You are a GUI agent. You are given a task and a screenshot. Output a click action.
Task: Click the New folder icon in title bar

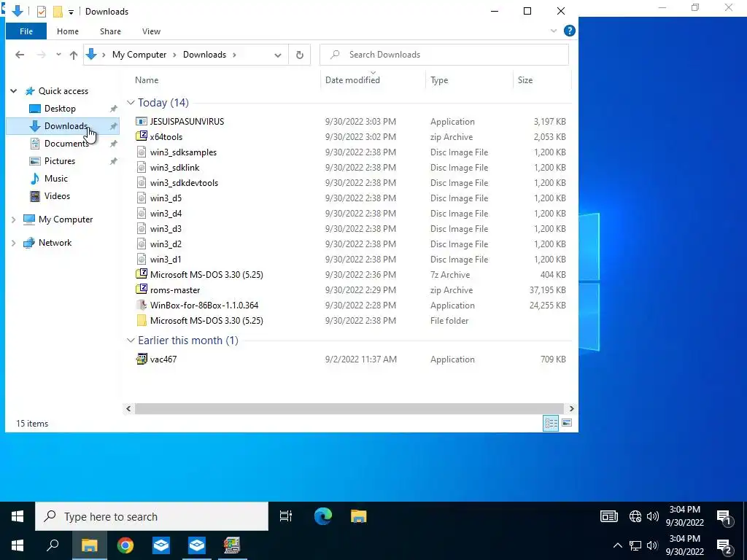(x=58, y=12)
